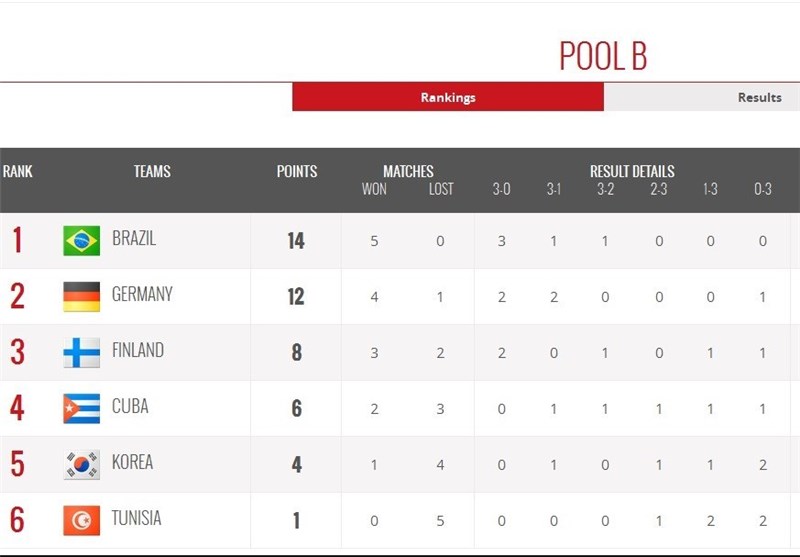Click the KOREA team name
Image resolution: width=800 pixels, height=557 pixels.
(x=133, y=462)
